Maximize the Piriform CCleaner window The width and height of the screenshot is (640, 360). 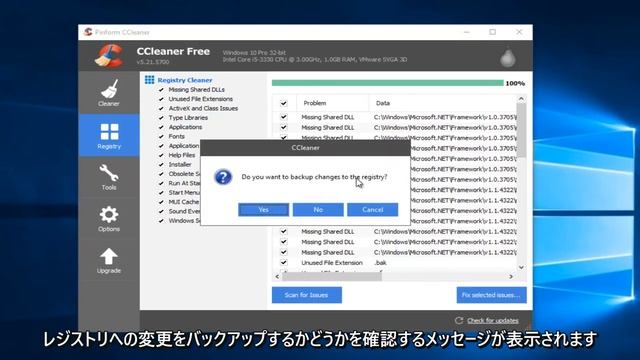pyautogui.click(x=493, y=32)
